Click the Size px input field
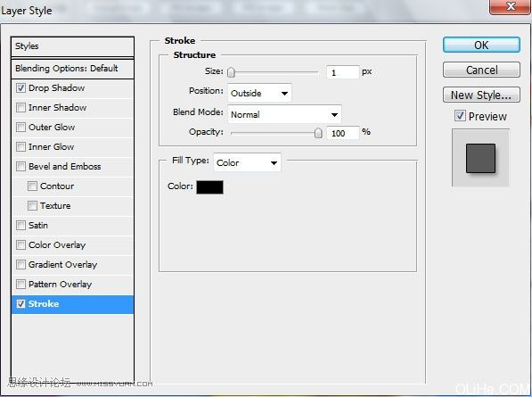The height and width of the screenshot is (397, 532). coord(343,72)
